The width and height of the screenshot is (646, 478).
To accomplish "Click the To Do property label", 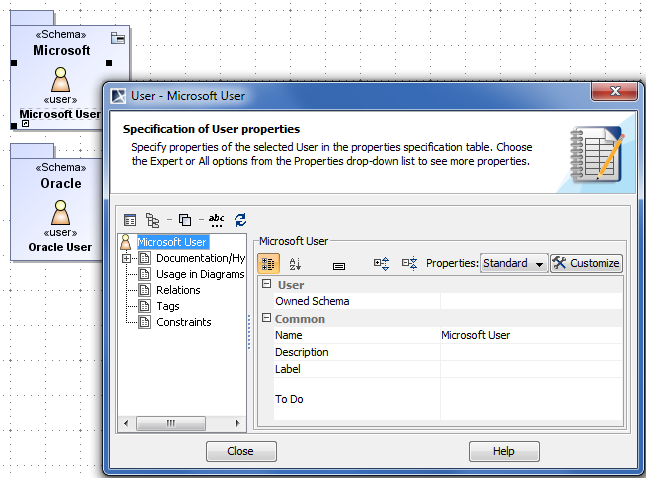I will point(289,399).
